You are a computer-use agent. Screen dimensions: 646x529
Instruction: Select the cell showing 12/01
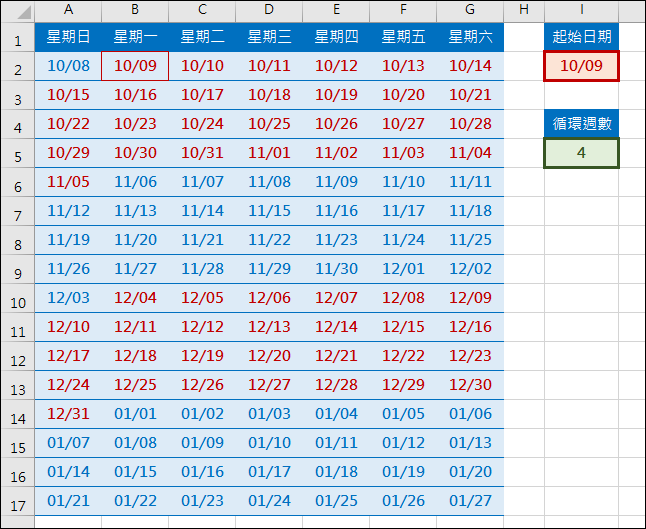[403, 269]
